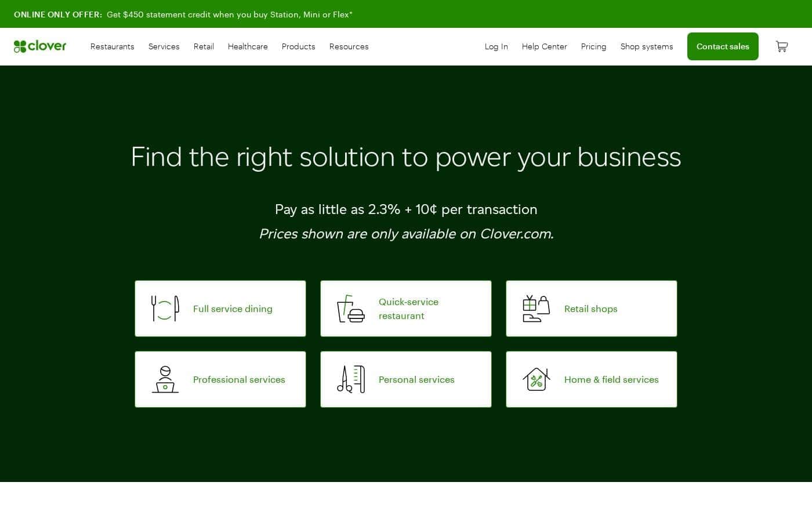The height and width of the screenshot is (522, 812).
Task: Click the person at laptop icon
Action: click(x=165, y=379)
